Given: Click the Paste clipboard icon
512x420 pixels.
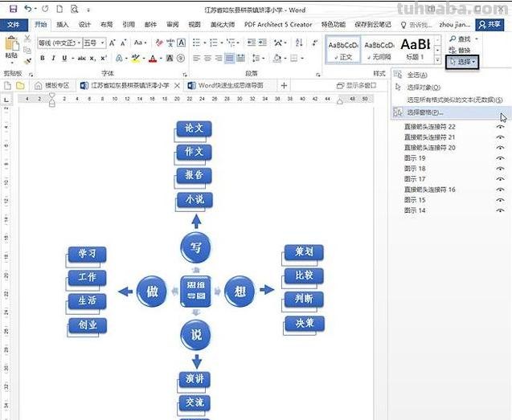Looking at the screenshot, I should [x=11, y=44].
